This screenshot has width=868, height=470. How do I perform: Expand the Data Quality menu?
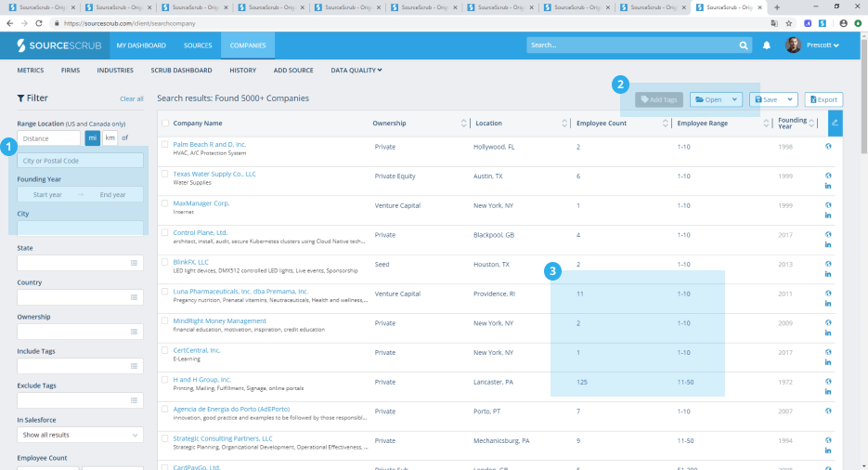[356, 71]
